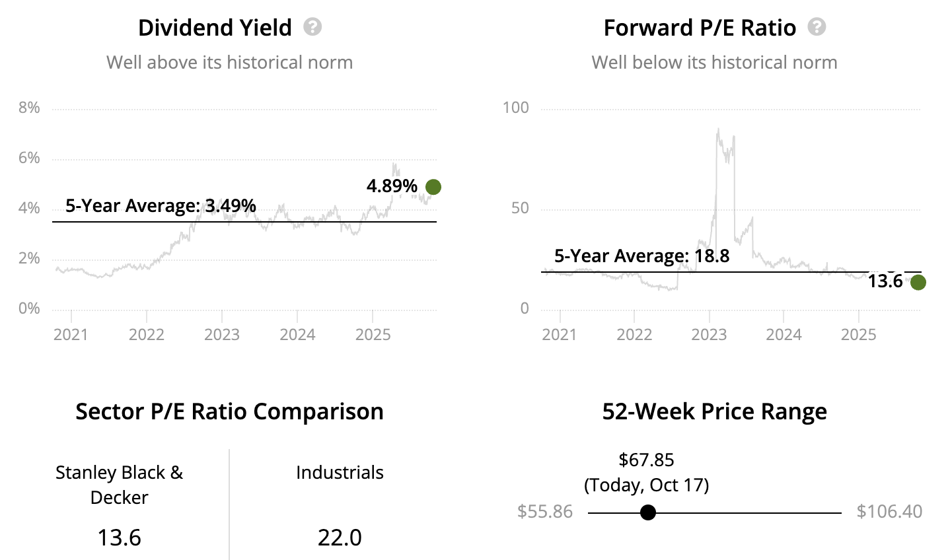Viewport: 950px width, 560px height.
Task: Click the $106.40 52-week high price
Action: point(889,512)
